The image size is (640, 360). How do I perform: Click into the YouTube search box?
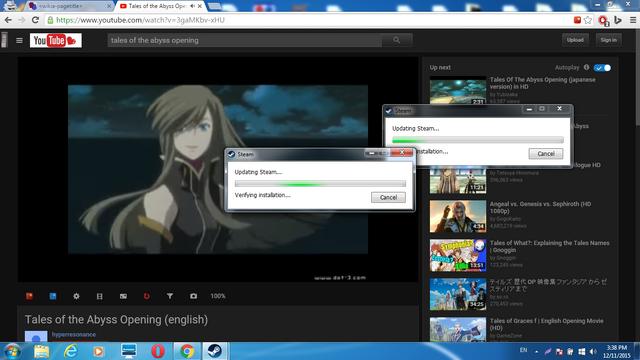pos(244,40)
